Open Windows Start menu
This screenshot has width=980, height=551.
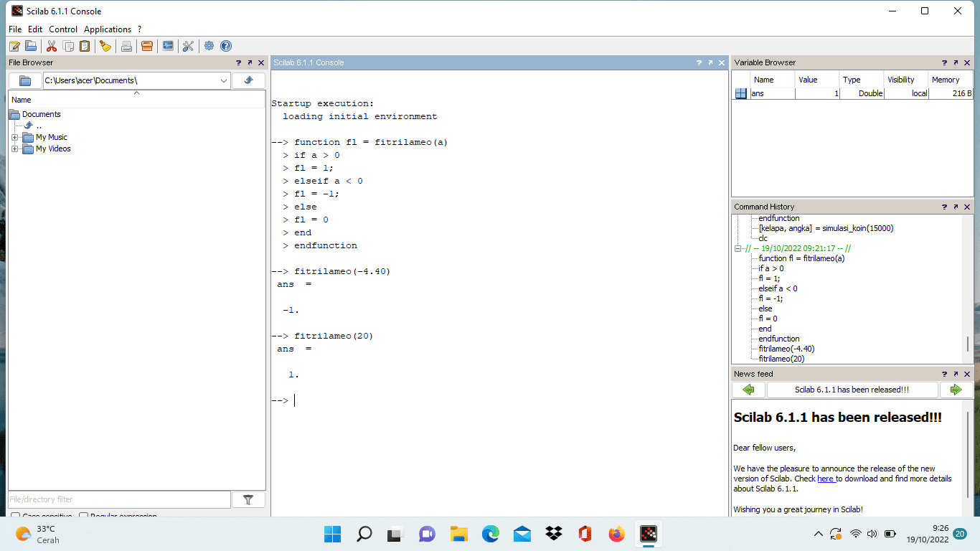point(332,534)
